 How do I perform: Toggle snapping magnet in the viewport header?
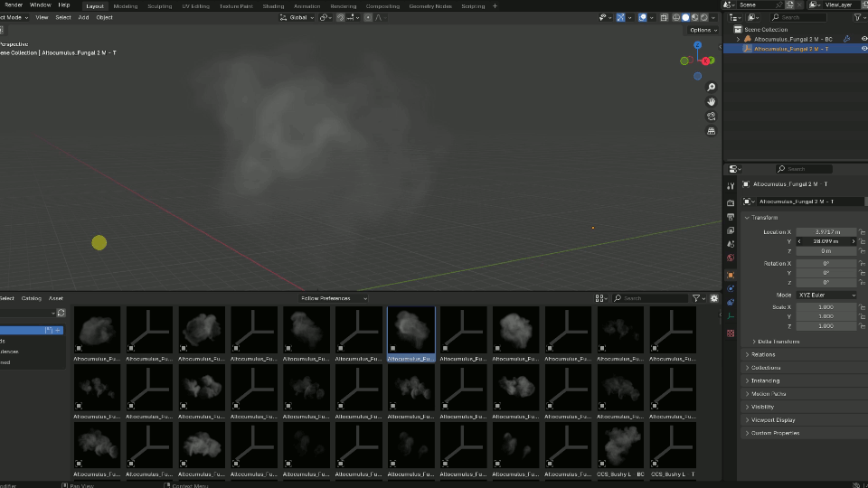tap(341, 18)
